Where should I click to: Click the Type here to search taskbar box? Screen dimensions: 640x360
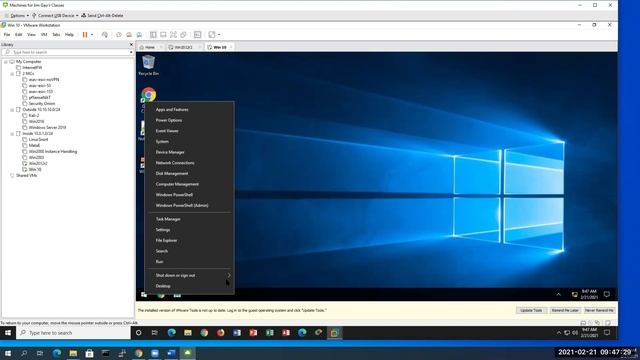pyautogui.click(x=73, y=333)
